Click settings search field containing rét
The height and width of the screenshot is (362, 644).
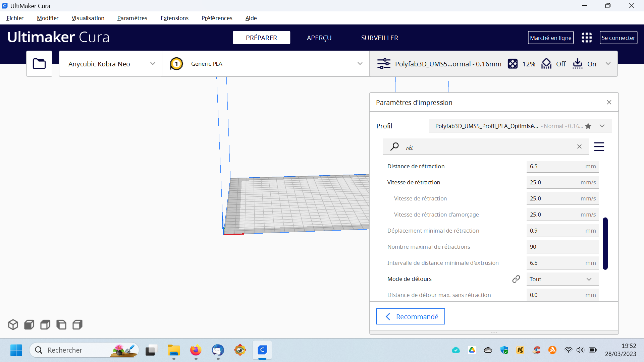(486, 146)
